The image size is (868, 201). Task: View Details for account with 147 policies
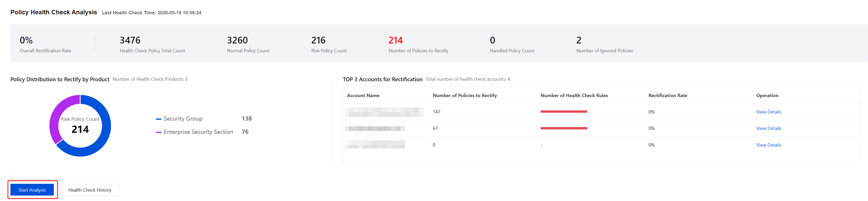[769, 112]
